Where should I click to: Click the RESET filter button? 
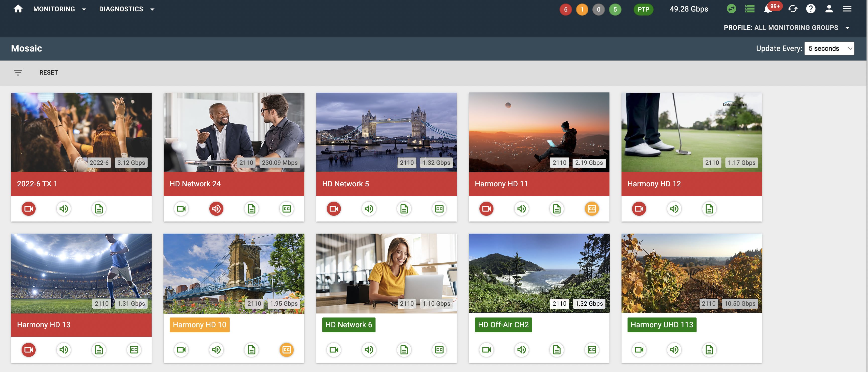[x=48, y=73]
